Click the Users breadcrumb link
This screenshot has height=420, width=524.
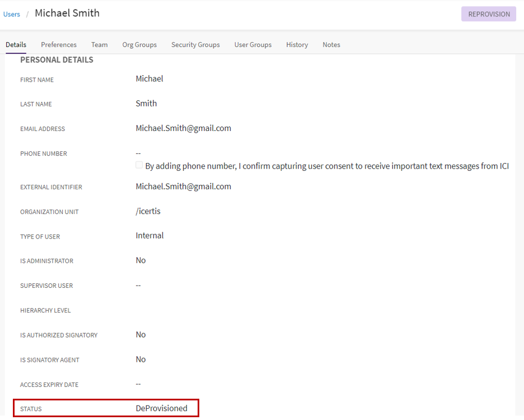(12, 14)
